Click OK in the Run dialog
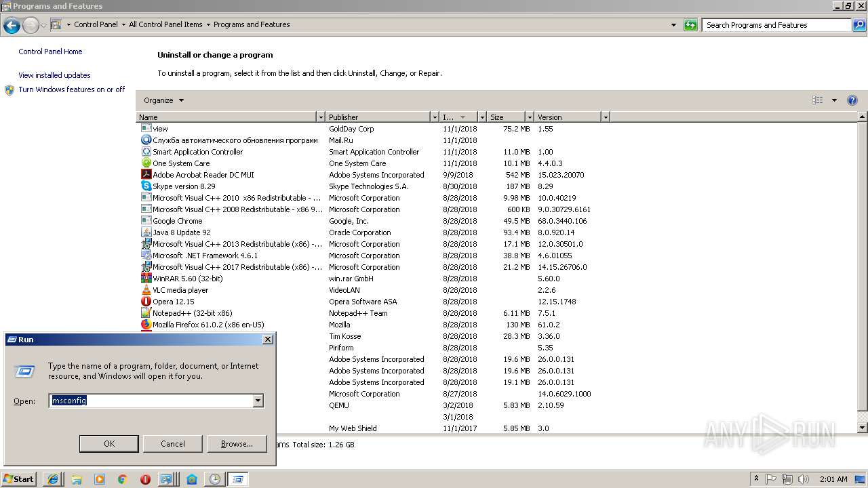 pyautogui.click(x=109, y=444)
